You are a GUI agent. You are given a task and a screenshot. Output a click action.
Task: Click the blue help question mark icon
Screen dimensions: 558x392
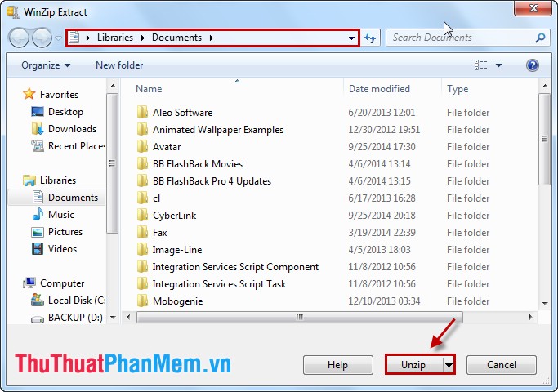533,65
